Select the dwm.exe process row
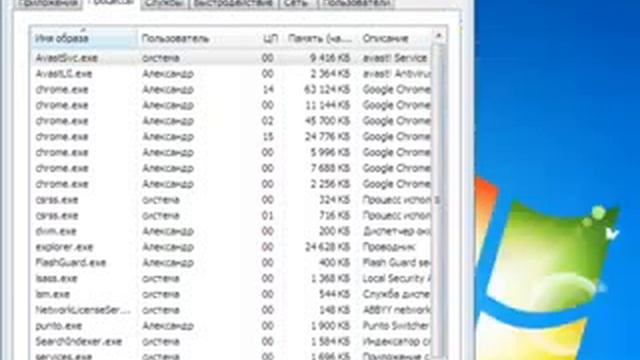The height and width of the screenshot is (360, 640). point(231,231)
